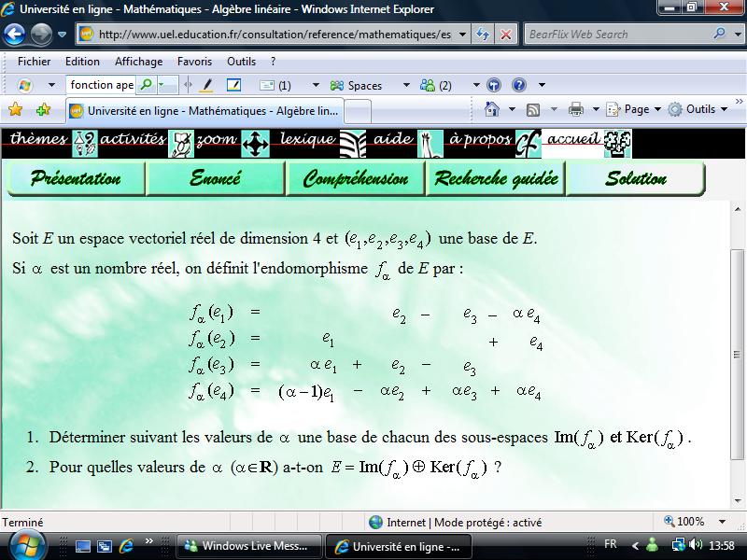The width and height of the screenshot is (747, 560).
Task: Click the blue help question mark icon
Action: click(519, 85)
